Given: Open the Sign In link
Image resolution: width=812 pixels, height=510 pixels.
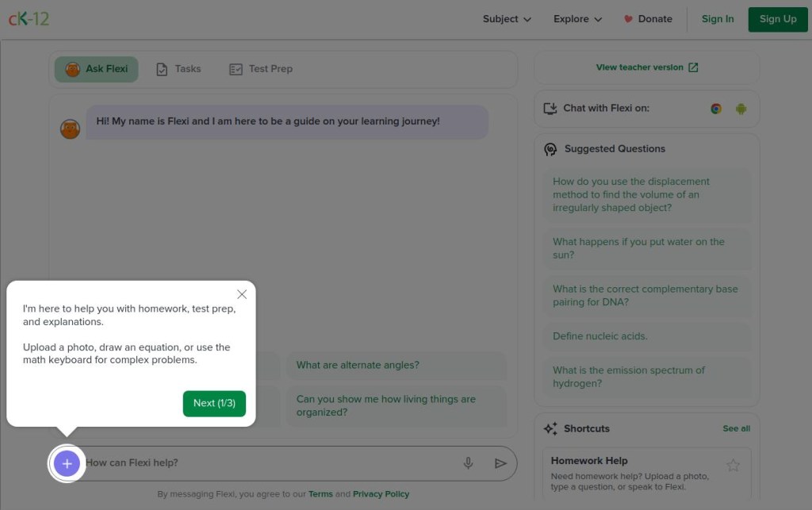Looking at the screenshot, I should coord(718,19).
